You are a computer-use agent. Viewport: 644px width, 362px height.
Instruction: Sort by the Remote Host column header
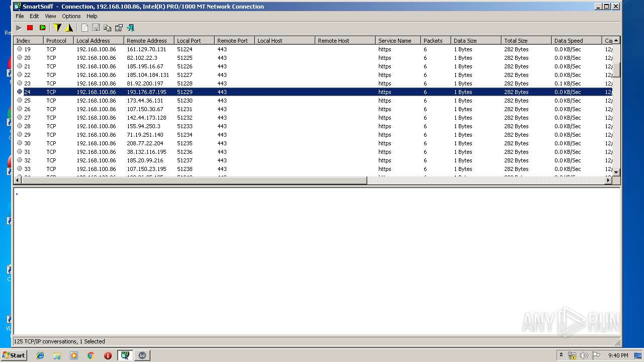346,41
